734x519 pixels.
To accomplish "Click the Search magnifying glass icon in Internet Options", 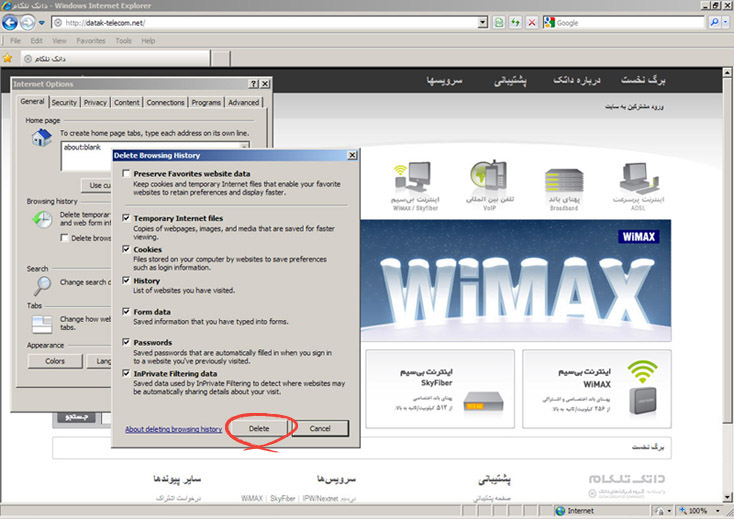I will (42, 285).
